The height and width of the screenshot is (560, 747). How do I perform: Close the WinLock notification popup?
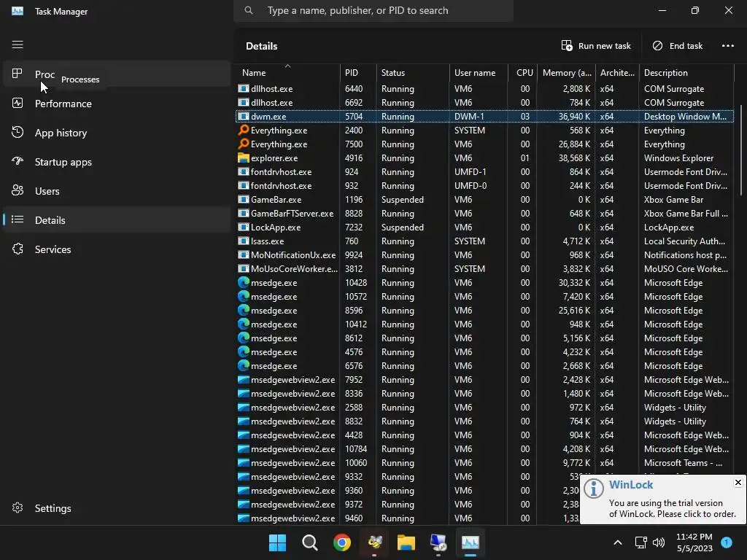pyautogui.click(x=738, y=483)
